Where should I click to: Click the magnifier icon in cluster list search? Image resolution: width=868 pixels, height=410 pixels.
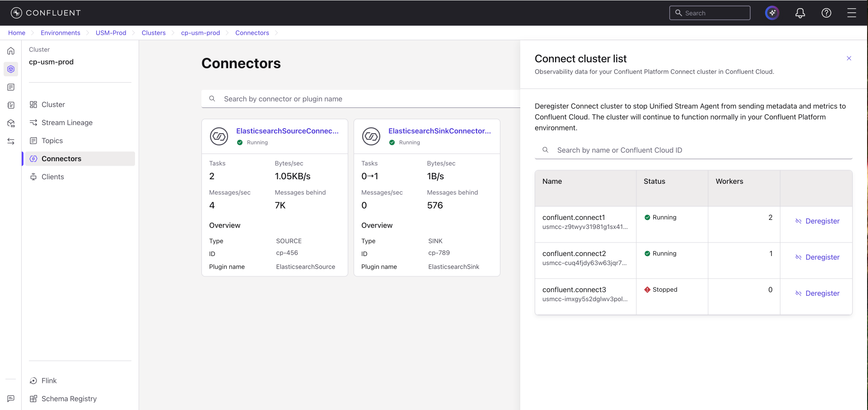[x=546, y=150]
